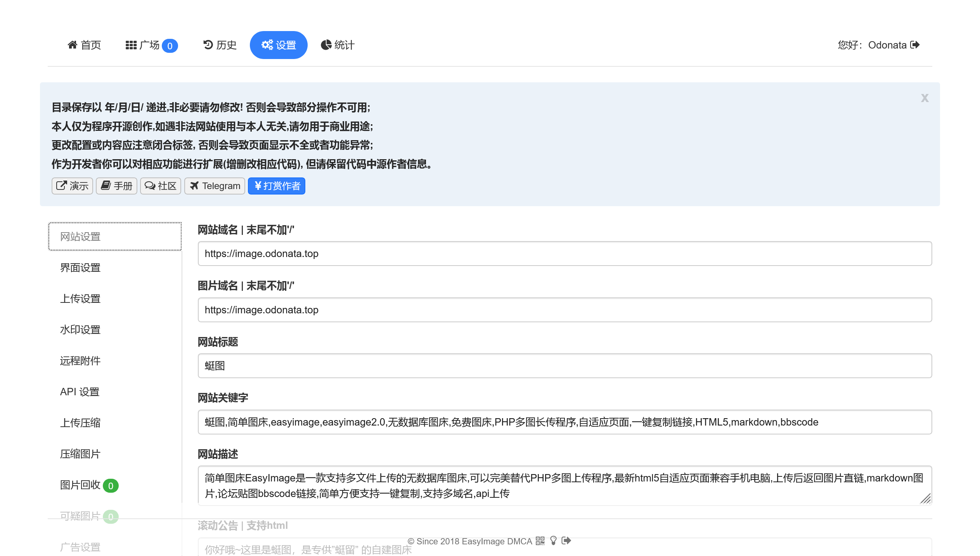Open the EasyImage footer link
The height and width of the screenshot is (556, 980).
(x=483, y=541)
